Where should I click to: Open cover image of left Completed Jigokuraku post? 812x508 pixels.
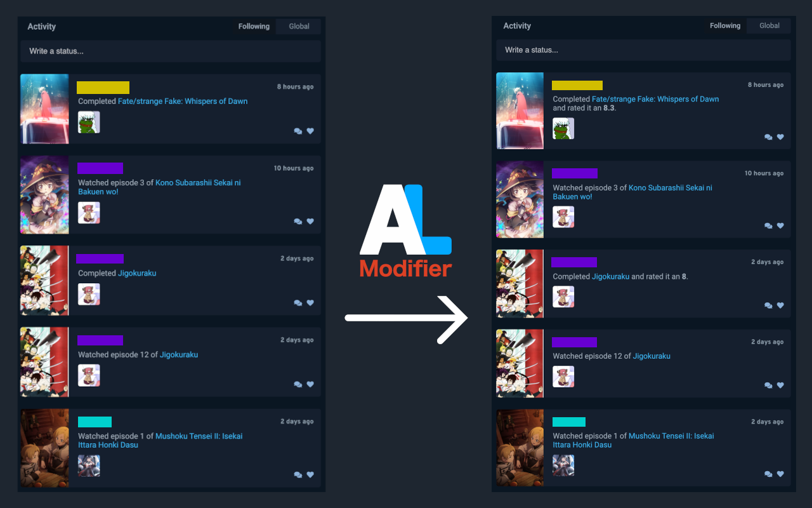44,281
